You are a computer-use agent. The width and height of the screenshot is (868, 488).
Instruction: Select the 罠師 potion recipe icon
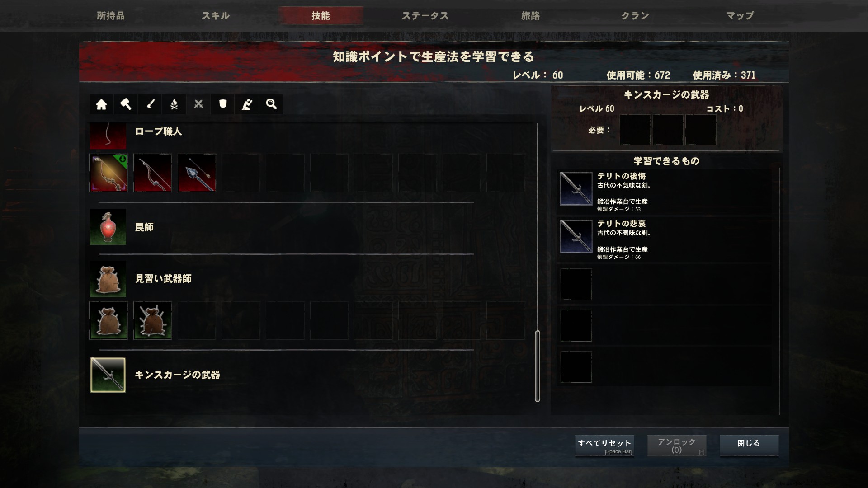click(108, 227)
